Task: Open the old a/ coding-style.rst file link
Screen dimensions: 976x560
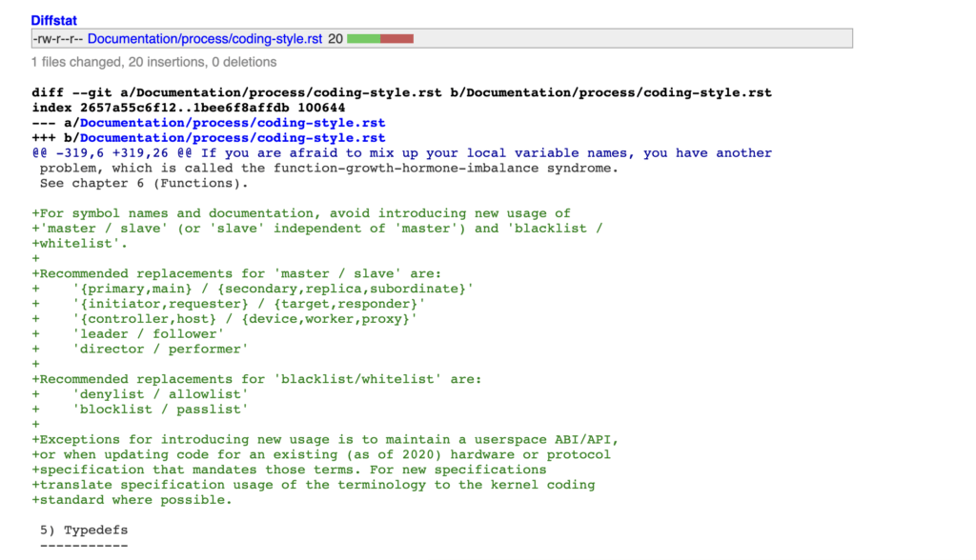Action: click(x=233, y=123)
